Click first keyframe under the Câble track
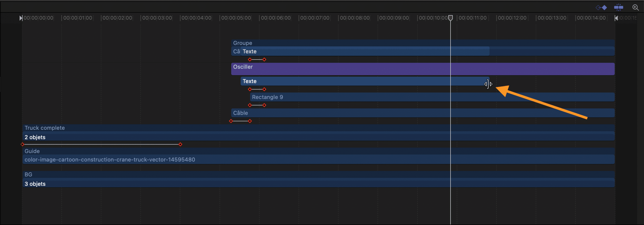644x225 pixels. [x=231, y=121]
